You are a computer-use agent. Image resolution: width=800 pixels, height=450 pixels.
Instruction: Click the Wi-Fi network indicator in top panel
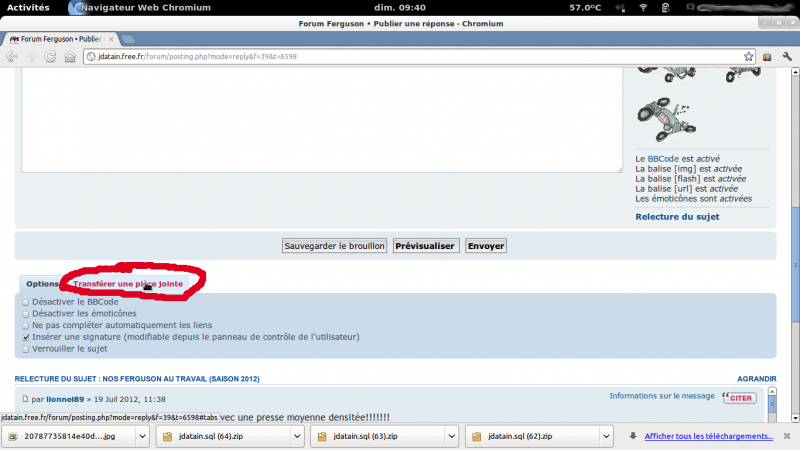point(643,7)
